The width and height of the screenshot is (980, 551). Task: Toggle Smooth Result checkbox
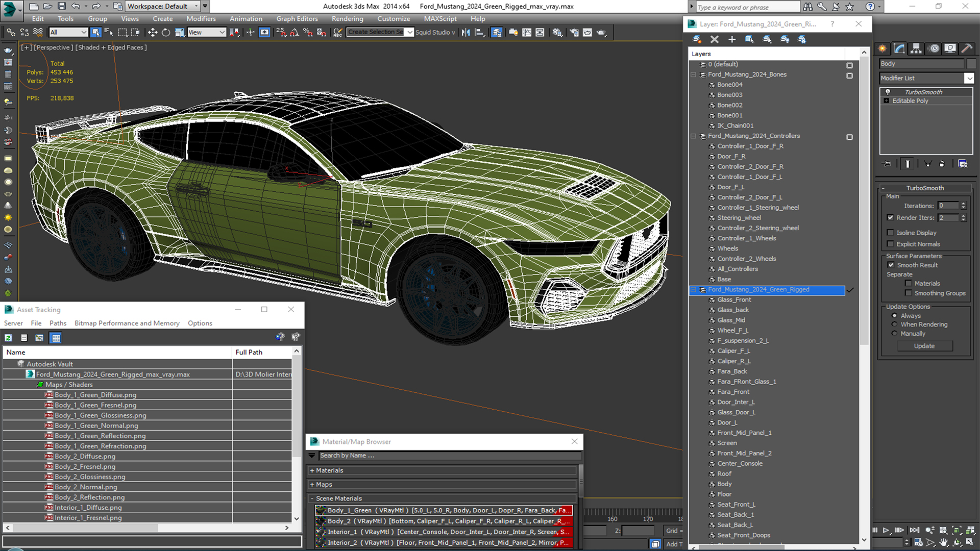point(891,265)
